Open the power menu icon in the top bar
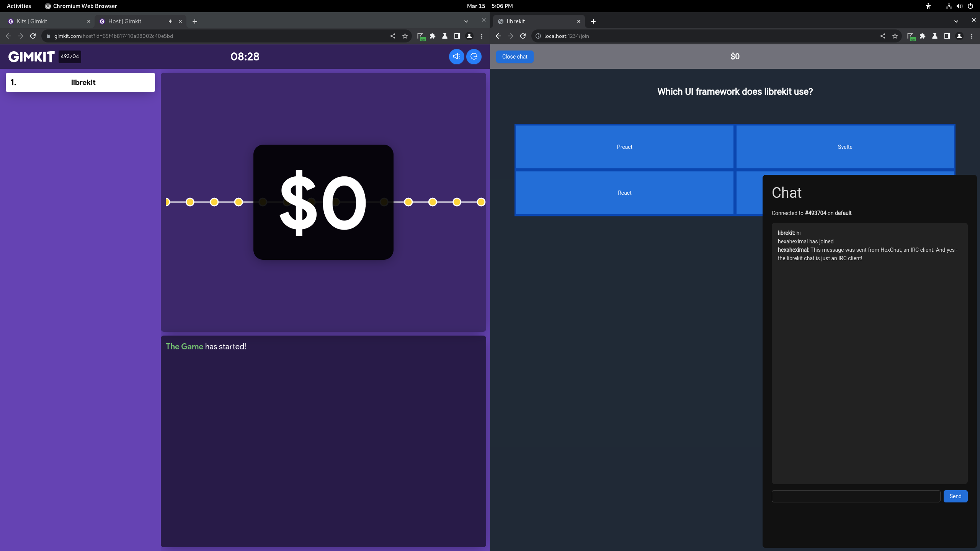Viewport: 980px width, 551px height. pyautogui.click(x=970, y=6)
